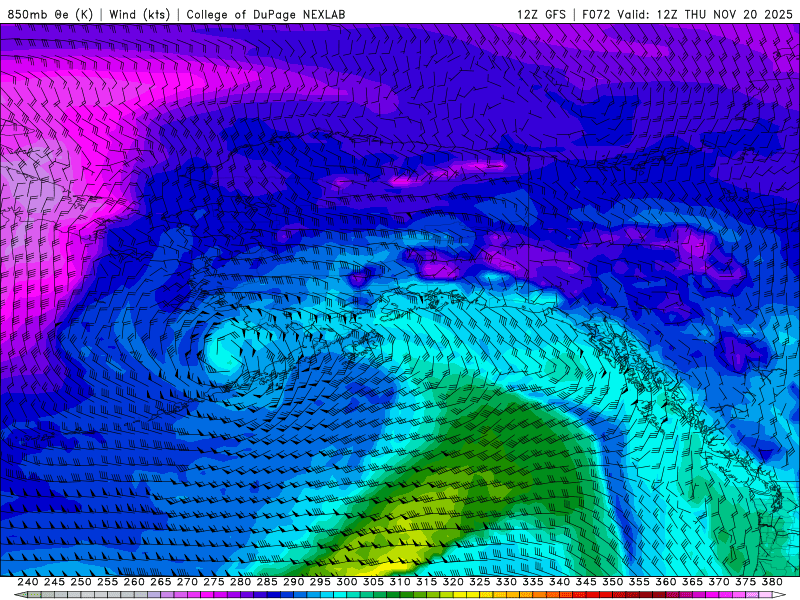
Task: Click the 370 label on the color scale
Action: [x=718, y=582]
